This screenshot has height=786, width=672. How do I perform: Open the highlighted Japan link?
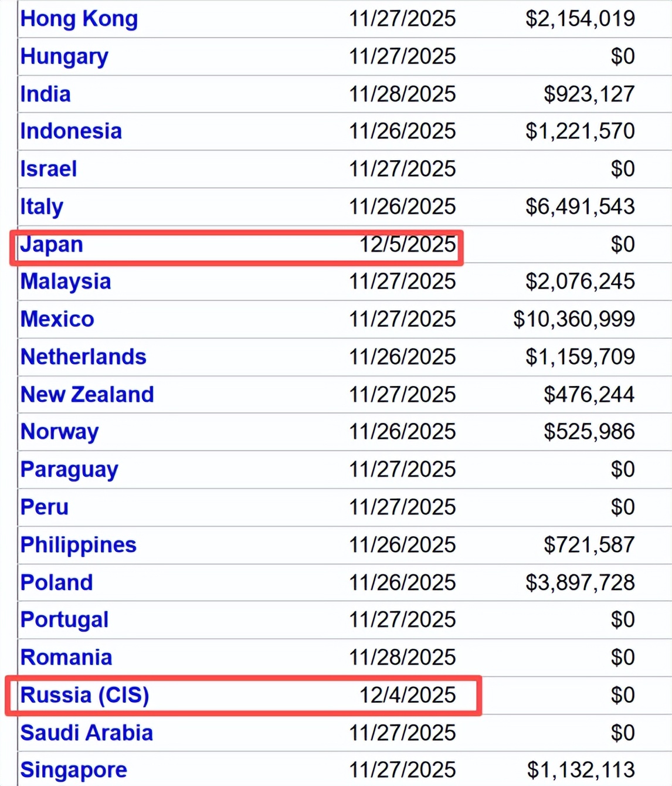click(x=52, y=245)
